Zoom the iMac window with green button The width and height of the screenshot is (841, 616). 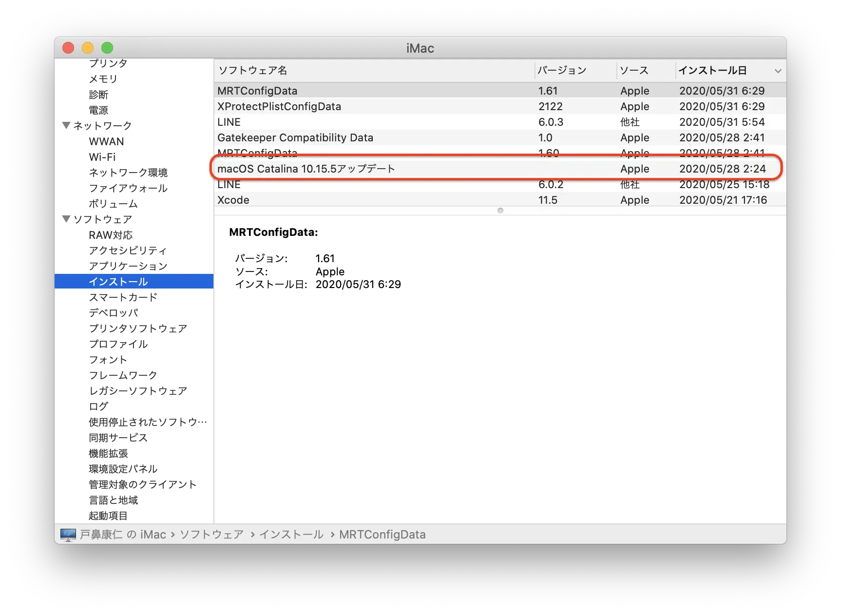107,48
